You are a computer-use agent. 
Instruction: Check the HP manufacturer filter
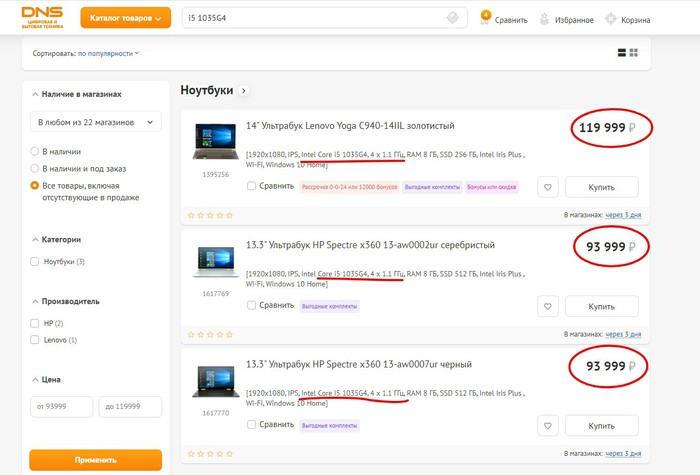[36, 324]
